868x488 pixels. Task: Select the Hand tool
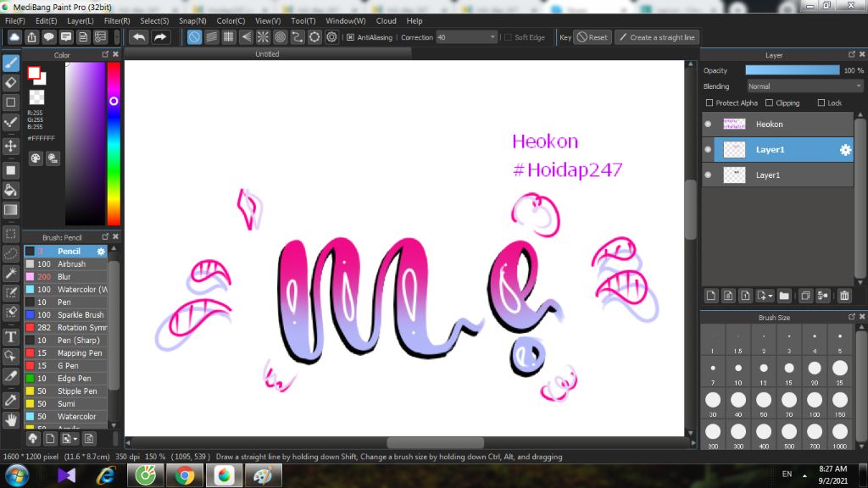[10, 420]
